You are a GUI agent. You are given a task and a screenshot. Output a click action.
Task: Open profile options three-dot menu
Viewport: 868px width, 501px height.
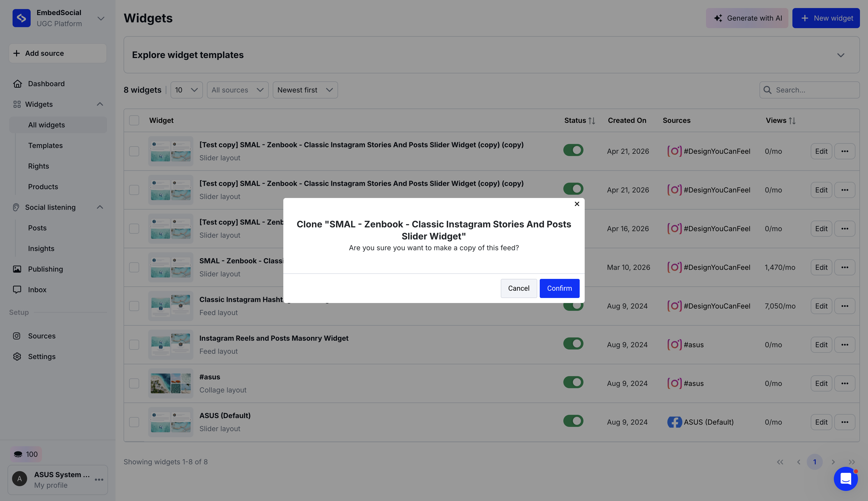99,480
